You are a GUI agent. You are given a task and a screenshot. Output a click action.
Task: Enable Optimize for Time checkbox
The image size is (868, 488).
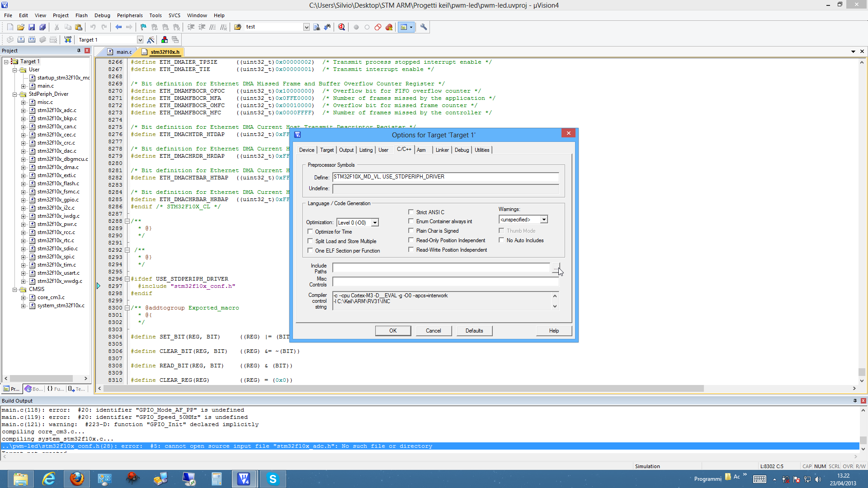pyautogui.click(x=310, y=232)
